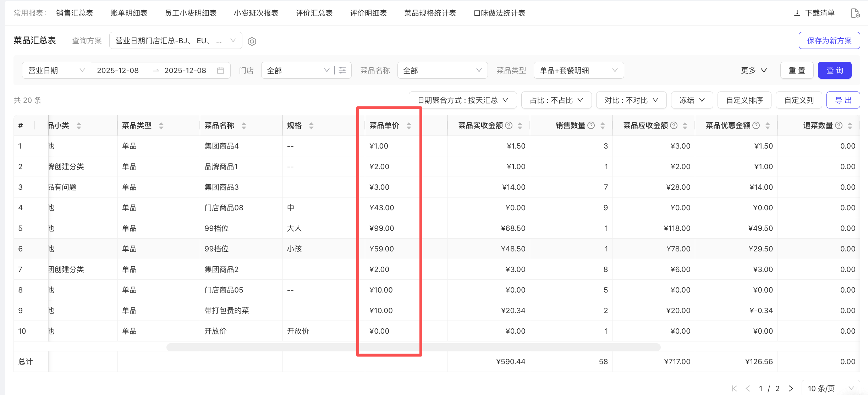Click the file settings icon at top right

855,13
